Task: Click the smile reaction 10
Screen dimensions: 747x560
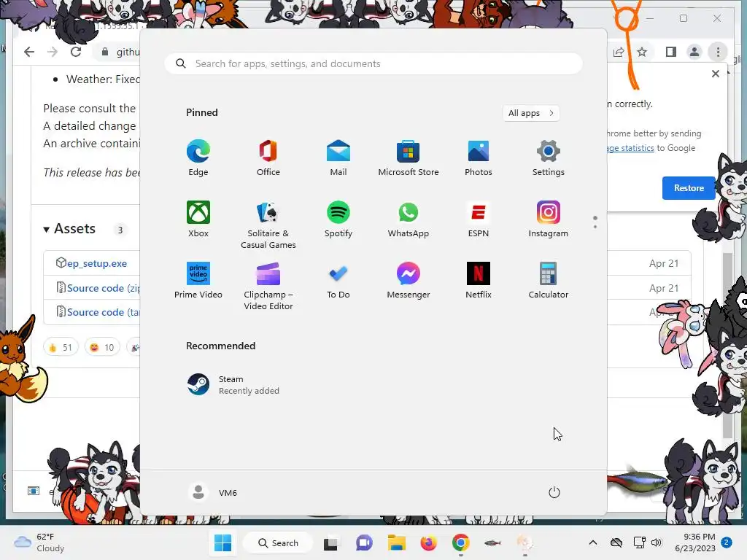Action: point(102,348)
